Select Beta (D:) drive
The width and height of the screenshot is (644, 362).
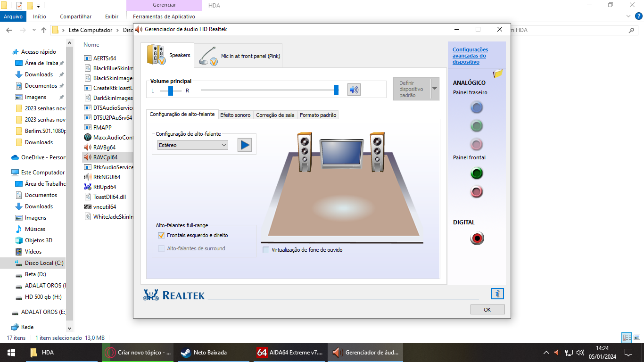(35, 274)
